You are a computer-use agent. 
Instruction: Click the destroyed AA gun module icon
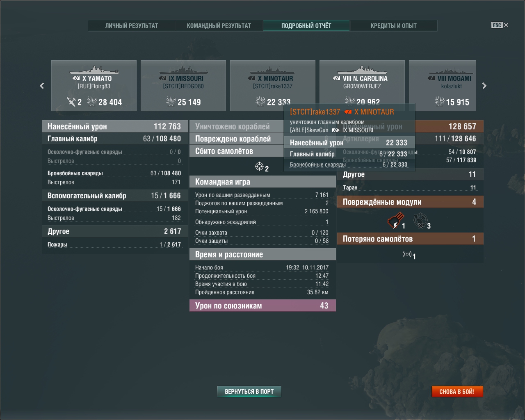(x=420, y=221)
